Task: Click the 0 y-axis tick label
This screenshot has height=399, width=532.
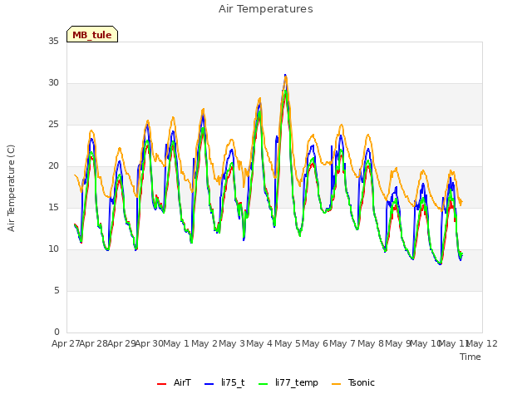Action: (57, 332)
